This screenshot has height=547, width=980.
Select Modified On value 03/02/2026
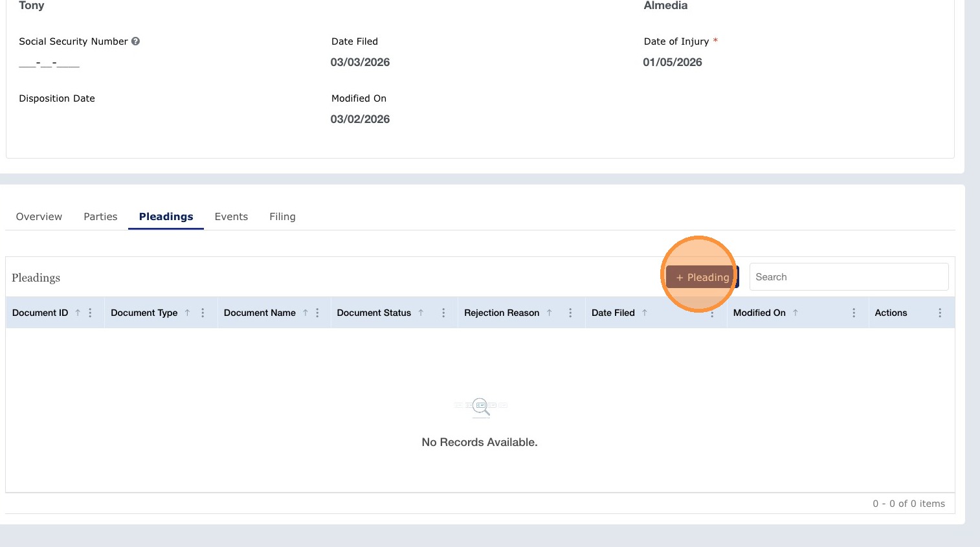click(360, 119)
